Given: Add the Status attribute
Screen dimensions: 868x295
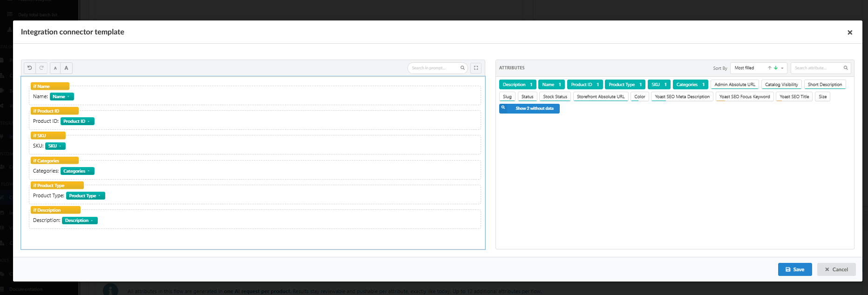Looking at the screenshot, I should (x=527, y=97).
